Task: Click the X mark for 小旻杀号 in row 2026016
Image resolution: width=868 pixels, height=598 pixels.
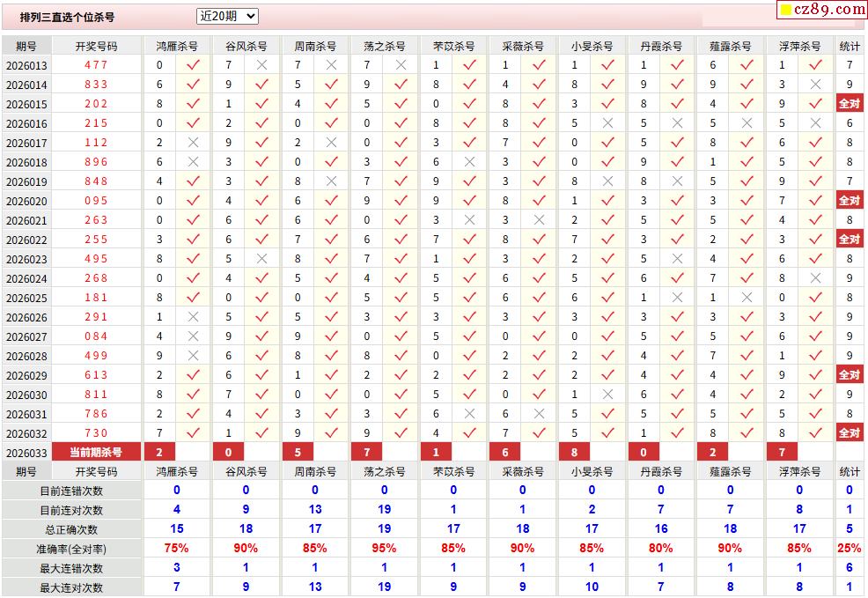Action: tap(607, 123)
